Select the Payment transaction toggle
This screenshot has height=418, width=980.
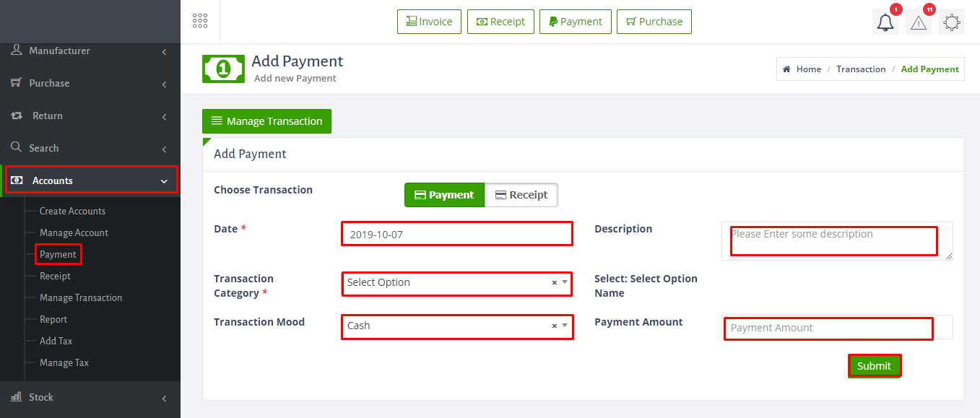click(x=444, y=195)
